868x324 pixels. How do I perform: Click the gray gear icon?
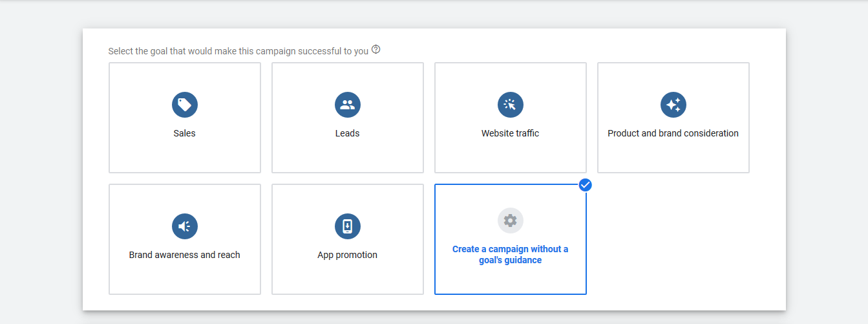[x=511, y=221]
